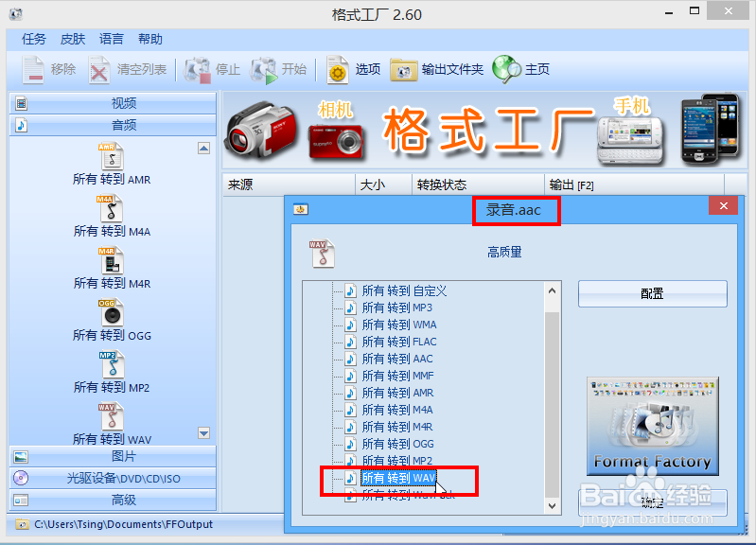Open the 帮助 help menu
Viewport: 756px width, 545px height.
click(150, 39)
